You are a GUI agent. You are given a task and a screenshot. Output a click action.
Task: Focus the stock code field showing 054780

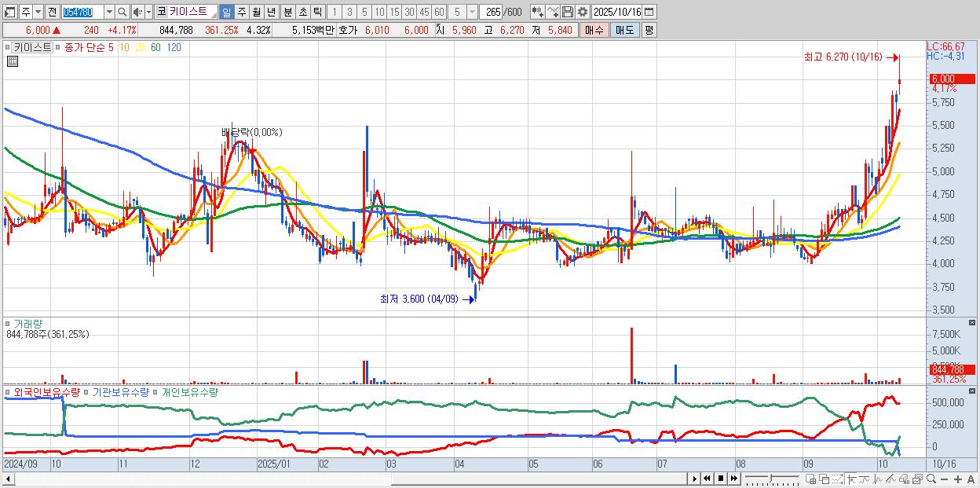click(82, 12)
